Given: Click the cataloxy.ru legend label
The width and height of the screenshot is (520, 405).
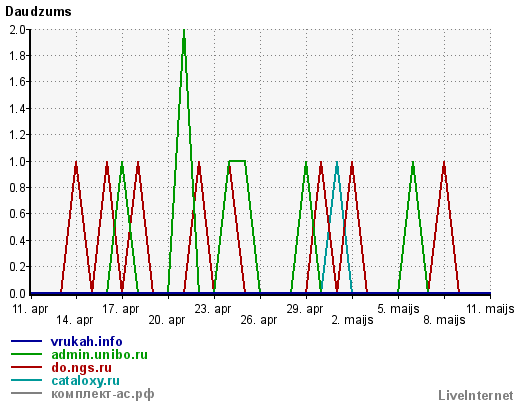Looking at the screenshot, I should (85, 381).
